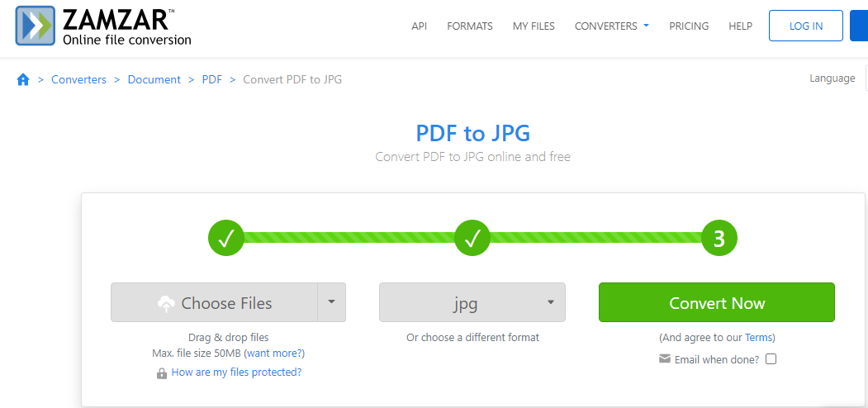Go to Converters breadcrumb
868x408 pixels.
pos(78,80)
